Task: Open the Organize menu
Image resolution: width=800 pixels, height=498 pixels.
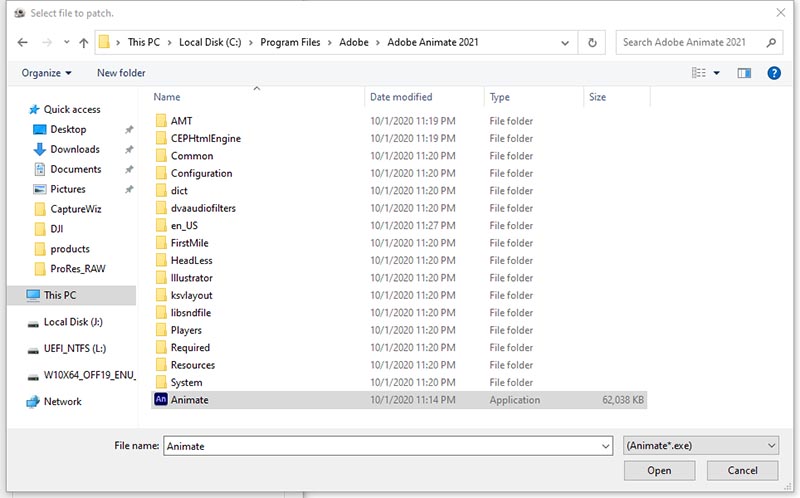Action: coord(46,73)
